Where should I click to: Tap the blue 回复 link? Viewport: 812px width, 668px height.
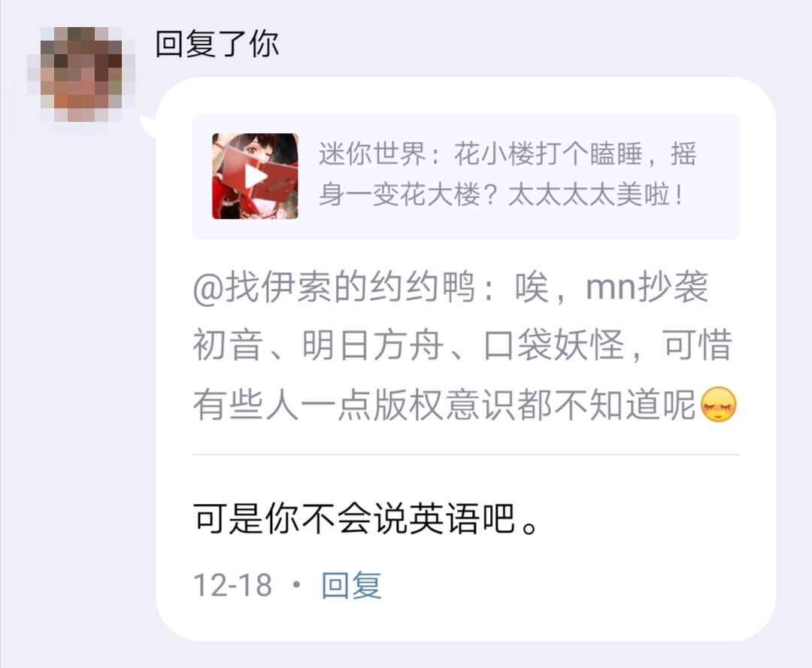pos(352,585)
